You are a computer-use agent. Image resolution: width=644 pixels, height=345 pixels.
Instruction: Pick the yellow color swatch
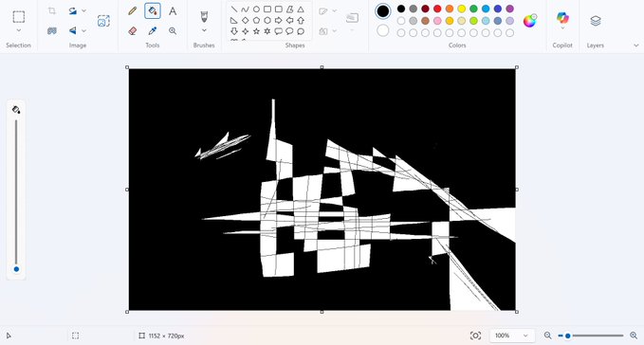tap(462, 9)
